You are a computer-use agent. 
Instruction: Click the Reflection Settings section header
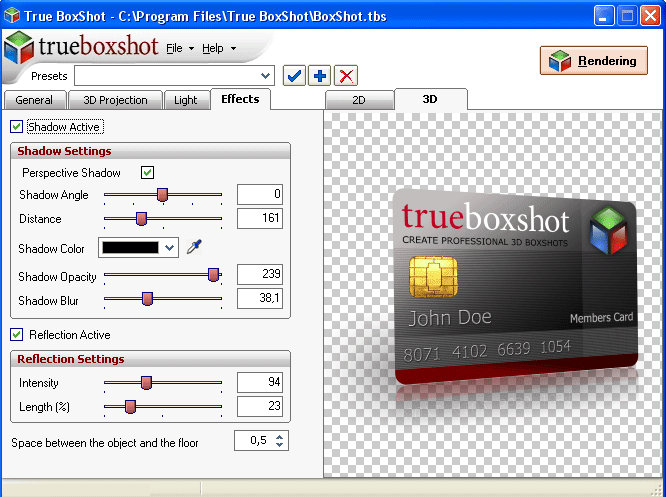(150, 359)
